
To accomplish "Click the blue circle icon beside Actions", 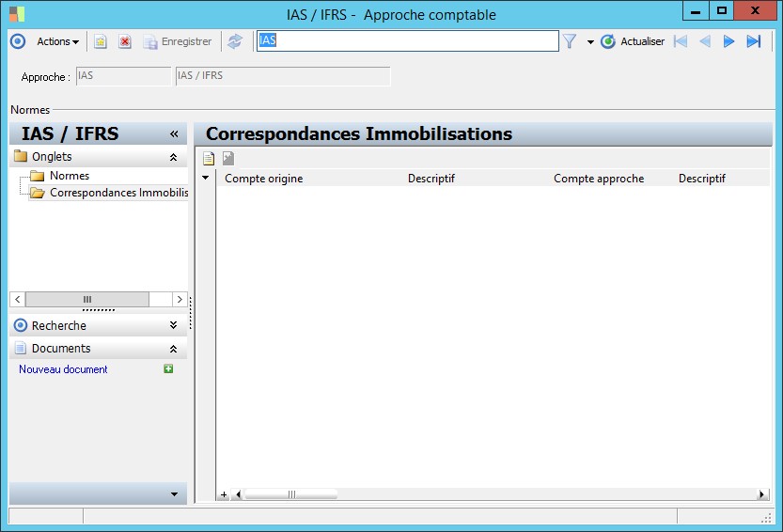I will (18, 41).
